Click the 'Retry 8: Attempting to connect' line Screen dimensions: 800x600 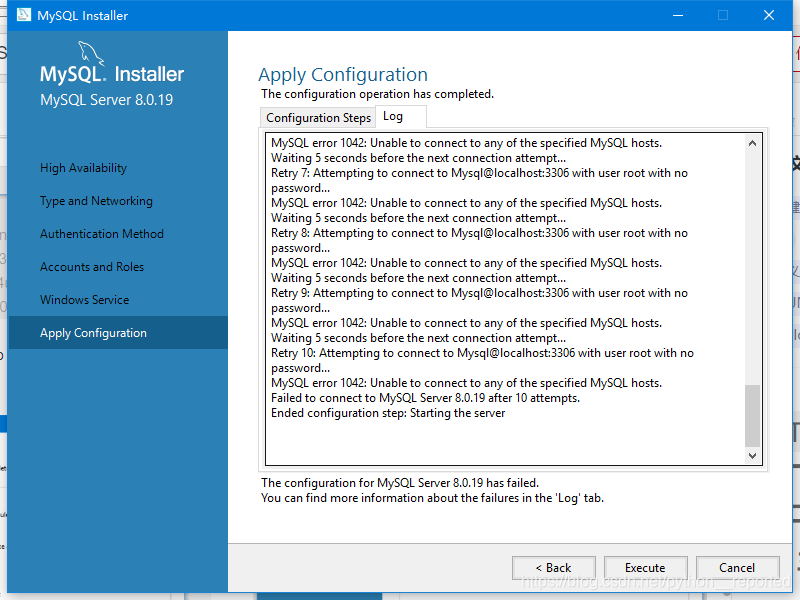(480, 241)
